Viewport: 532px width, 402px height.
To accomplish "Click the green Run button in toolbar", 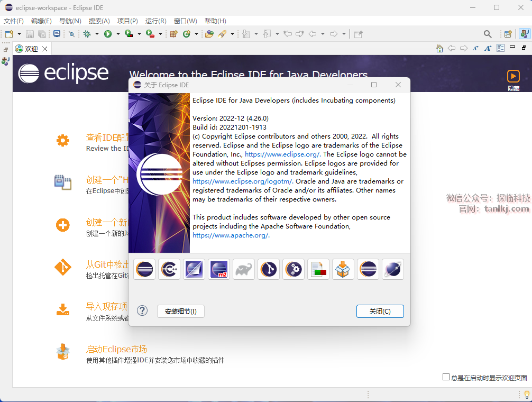I will [108, 34].
